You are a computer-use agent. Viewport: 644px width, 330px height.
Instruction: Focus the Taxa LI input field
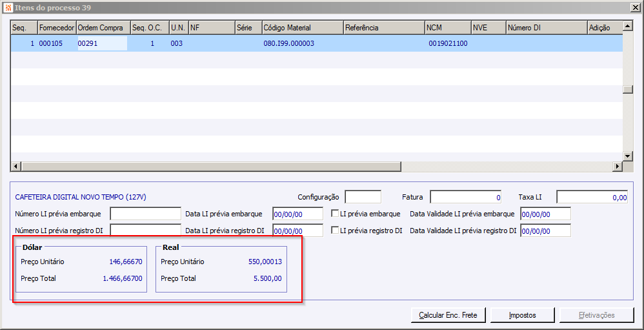592,197
